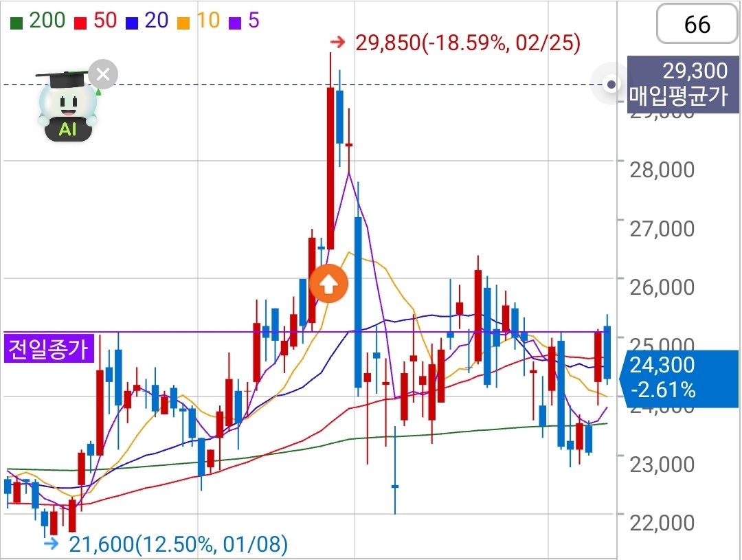Toggle the blue 20 moving average legend
This screenshot has height=560, width=742.
(147, 21)
